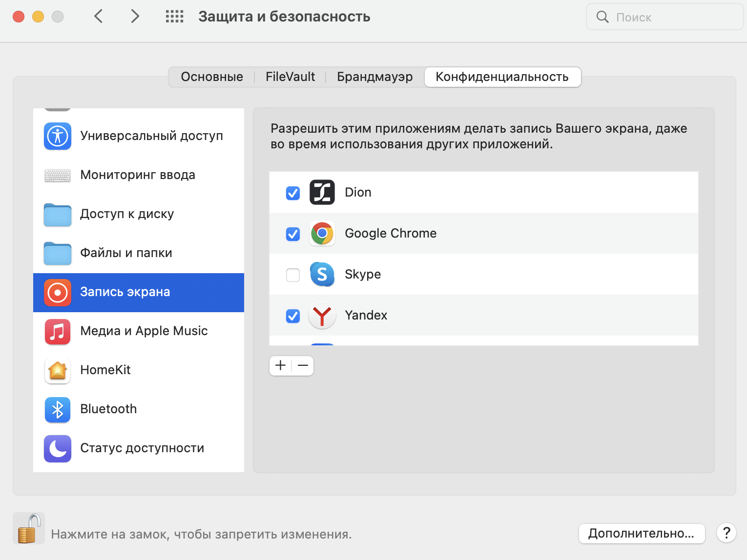Click the Universal Access accessibility icon

click(58, 136)
